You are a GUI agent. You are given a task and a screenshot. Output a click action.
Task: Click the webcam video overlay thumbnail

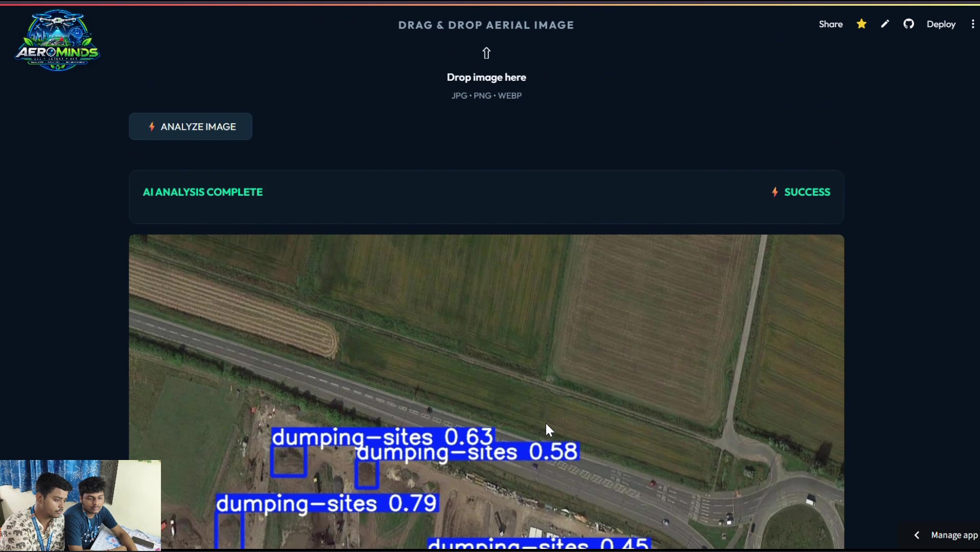80,505
